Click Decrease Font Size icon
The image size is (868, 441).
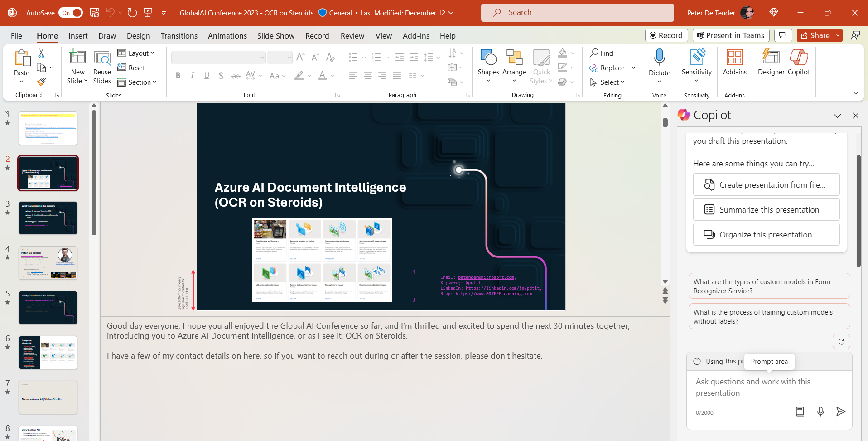[x=315, y=57]
